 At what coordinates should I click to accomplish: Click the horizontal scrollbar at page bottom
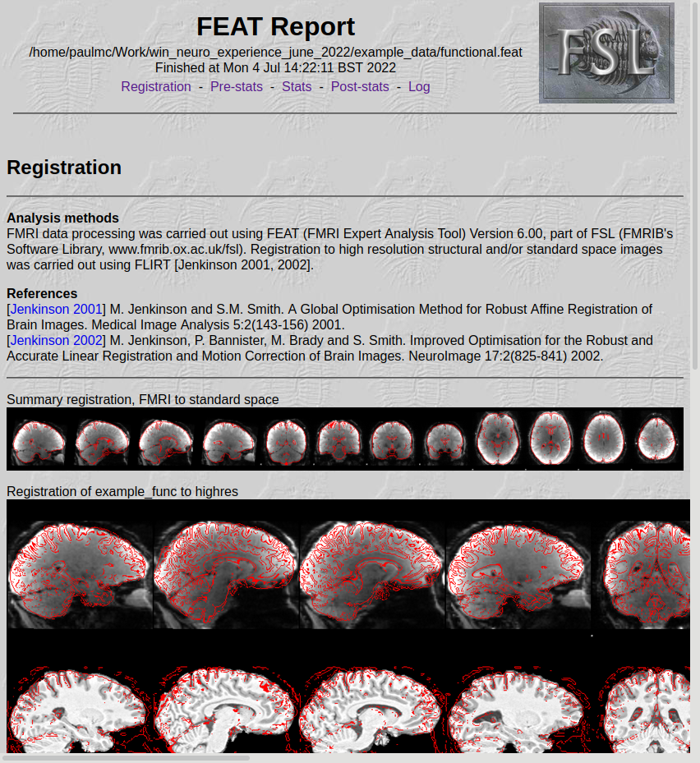pyautogui.click(x=127, y=757)
